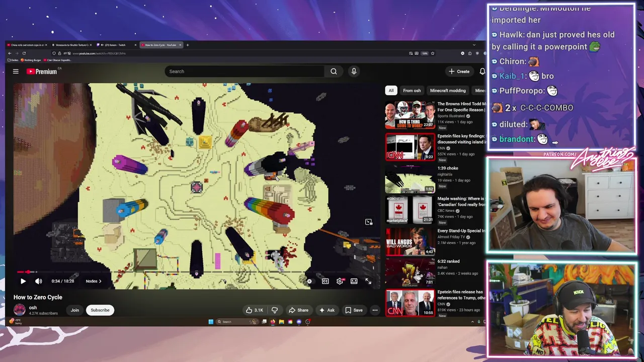
Task: Create a new video or post
Action: click(x=459, y=71)
